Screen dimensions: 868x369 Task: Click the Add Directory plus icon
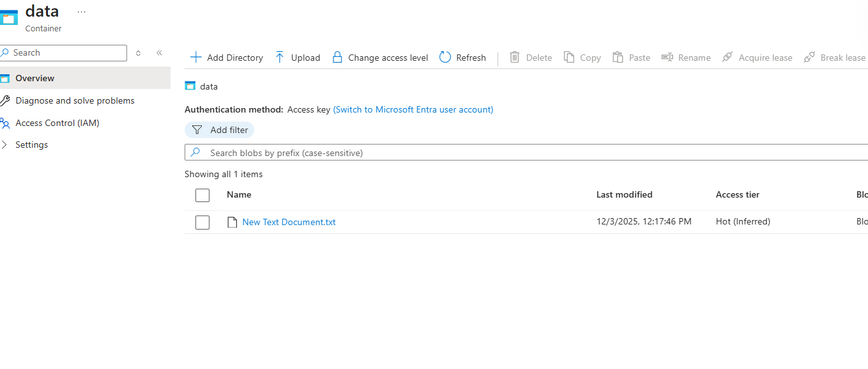click(196, 58)
